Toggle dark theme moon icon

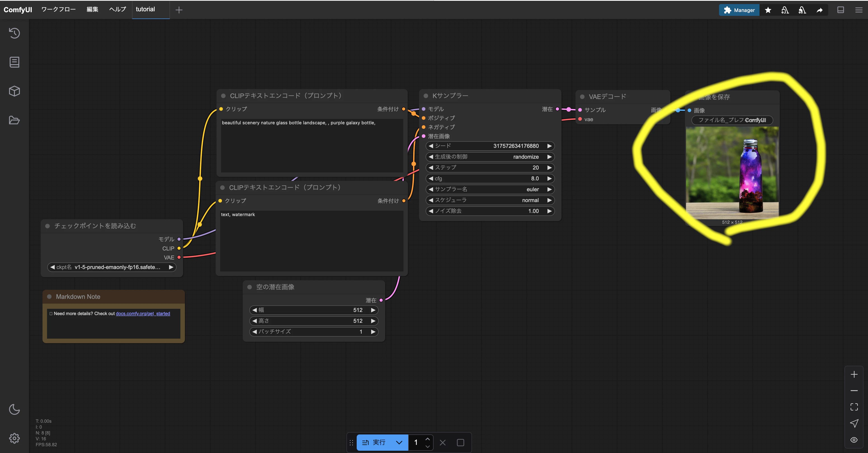[14, 409]
